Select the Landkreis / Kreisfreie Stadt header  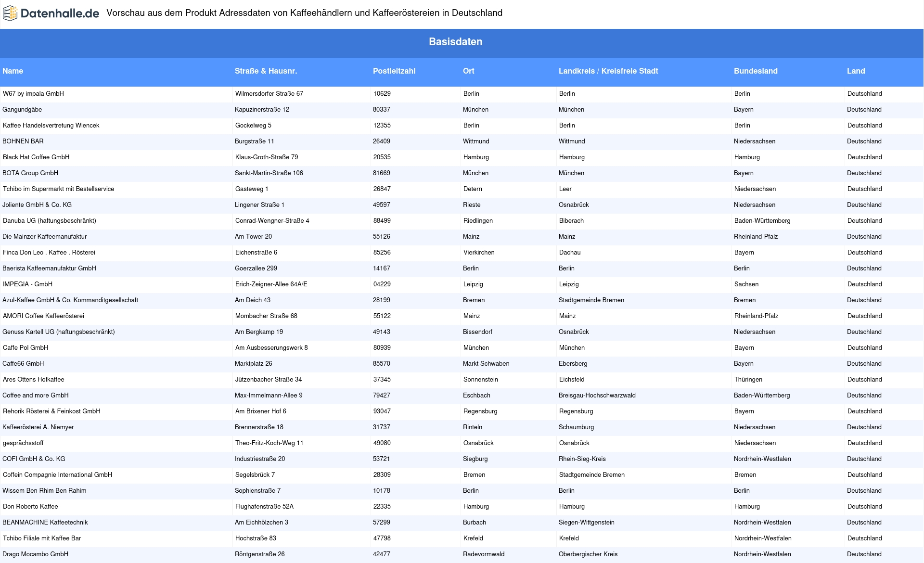tap(608, 71)
